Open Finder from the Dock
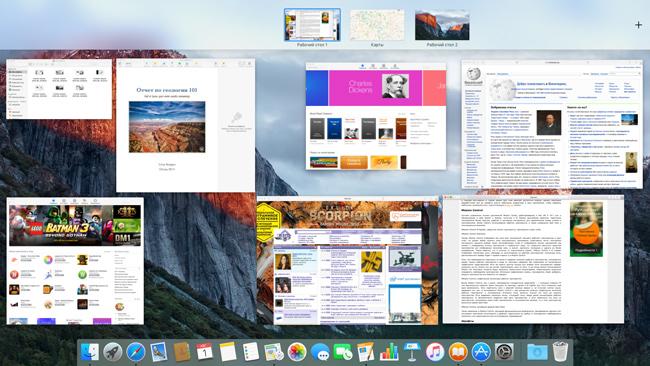The width and height of the screenshot is (650, 366). [90, 352]
